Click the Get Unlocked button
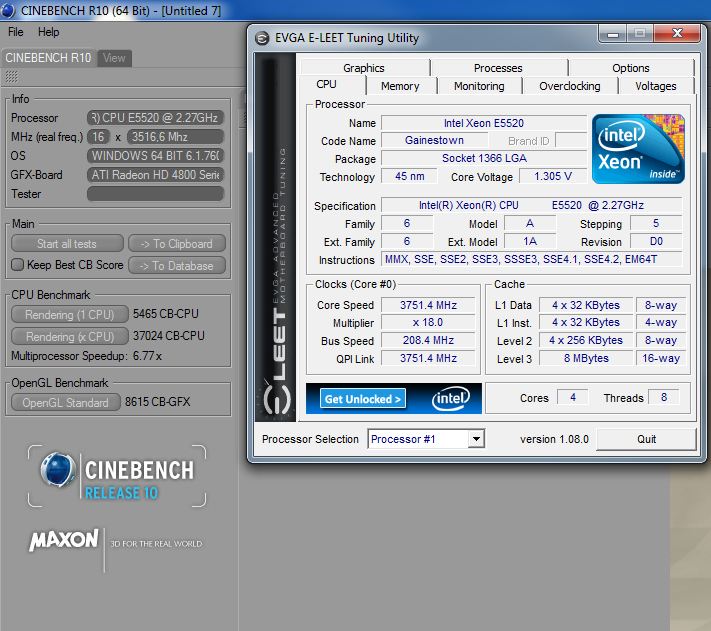 [x=363, y=399]
